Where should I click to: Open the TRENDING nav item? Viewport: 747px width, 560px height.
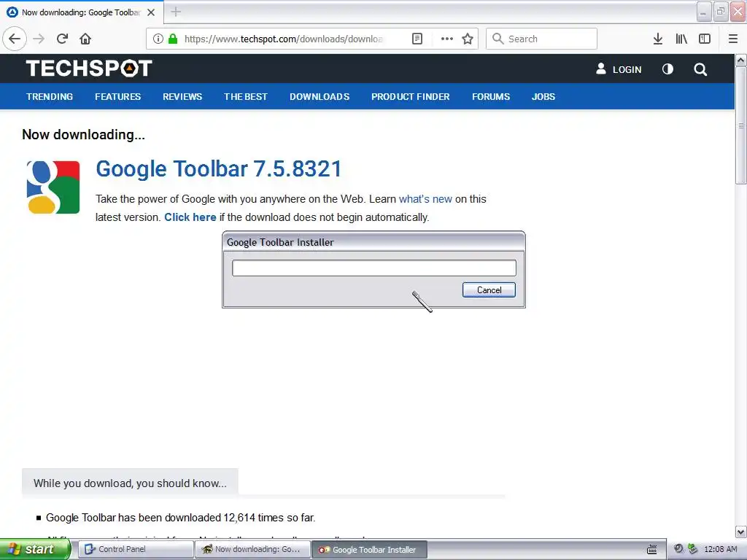(50, 97)
